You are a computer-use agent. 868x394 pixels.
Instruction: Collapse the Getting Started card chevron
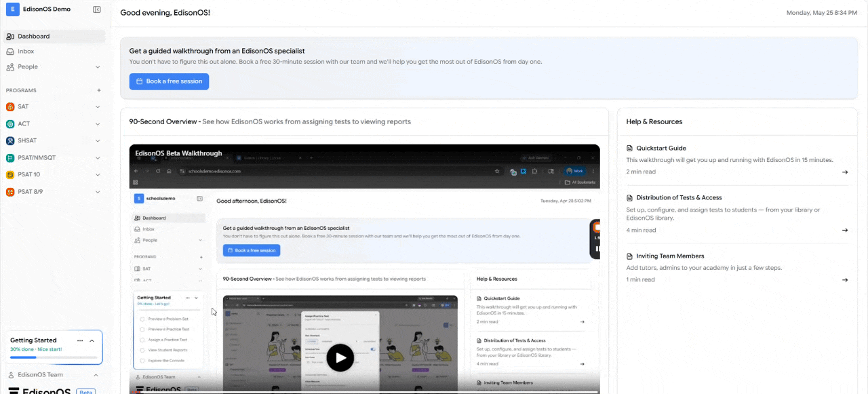(92, 340)
